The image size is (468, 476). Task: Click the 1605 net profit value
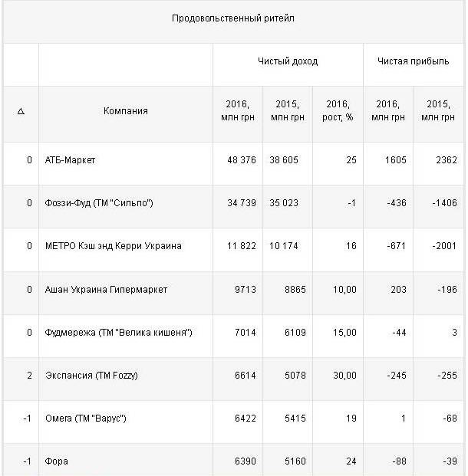(x=394, y=160)
